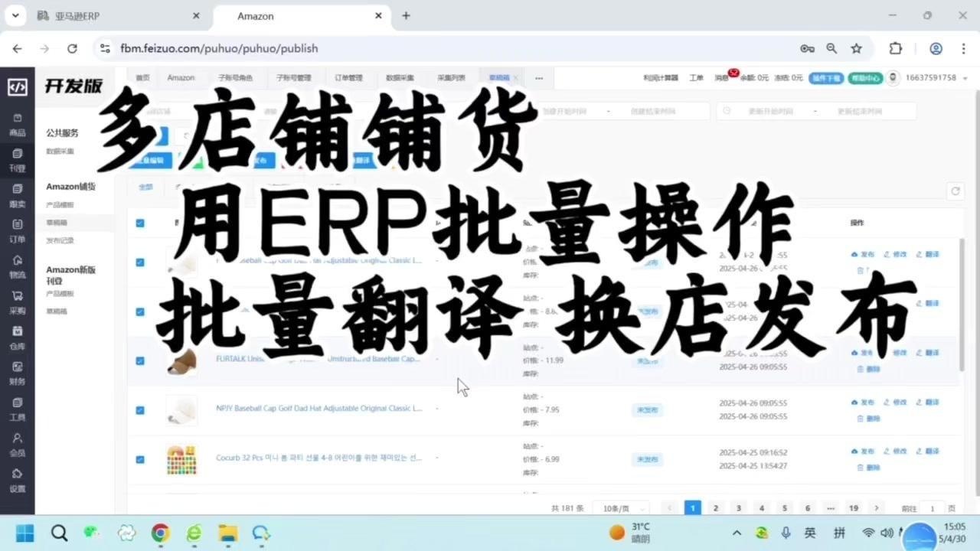Open Windows taskbar search
Viewport: 980px width, 551px height.
point(59,533)
